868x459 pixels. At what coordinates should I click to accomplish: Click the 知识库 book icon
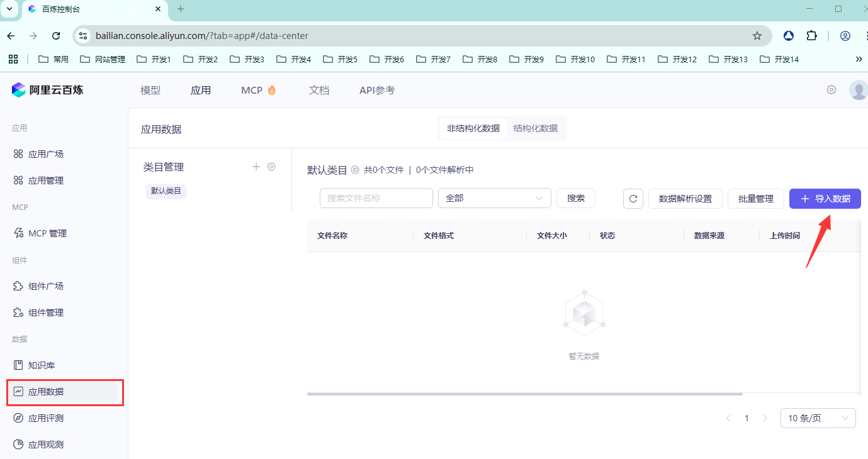click(18, 365)
